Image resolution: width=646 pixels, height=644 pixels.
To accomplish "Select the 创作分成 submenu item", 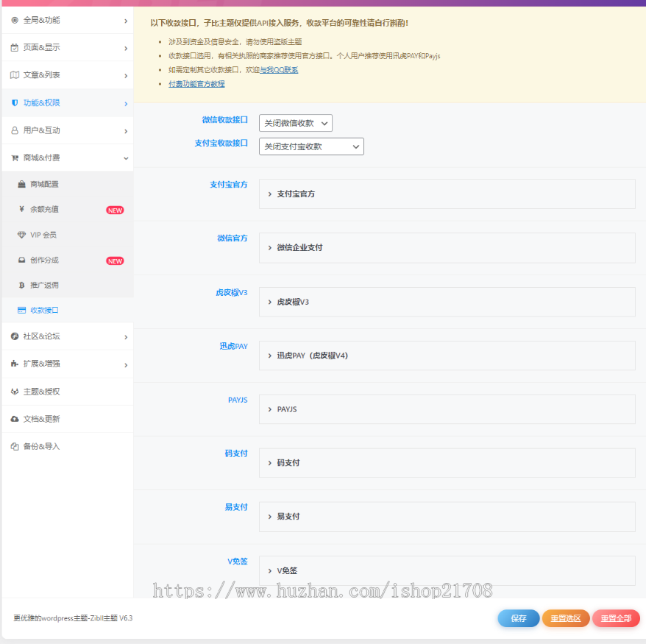I will point(68,260).
